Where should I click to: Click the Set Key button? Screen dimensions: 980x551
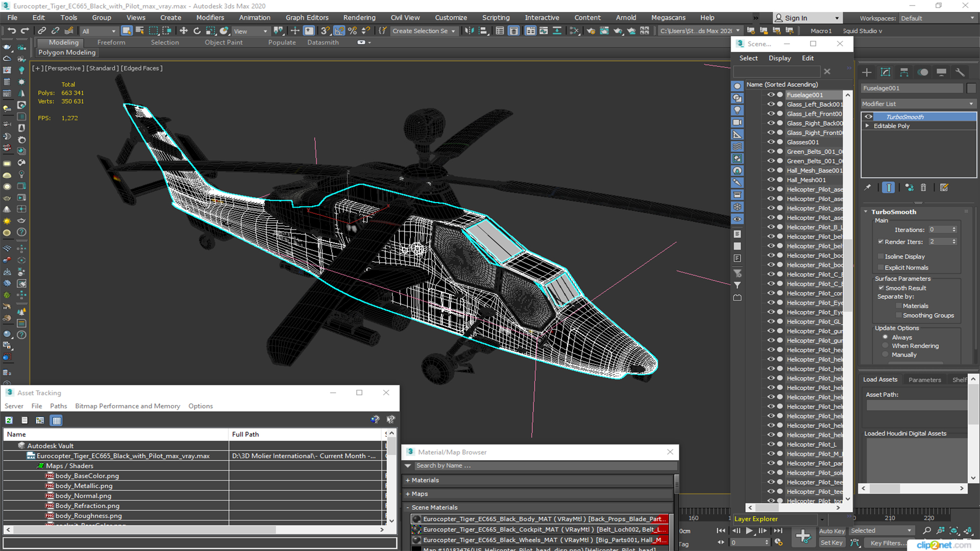pyautogui.click(x=831, y=543)
